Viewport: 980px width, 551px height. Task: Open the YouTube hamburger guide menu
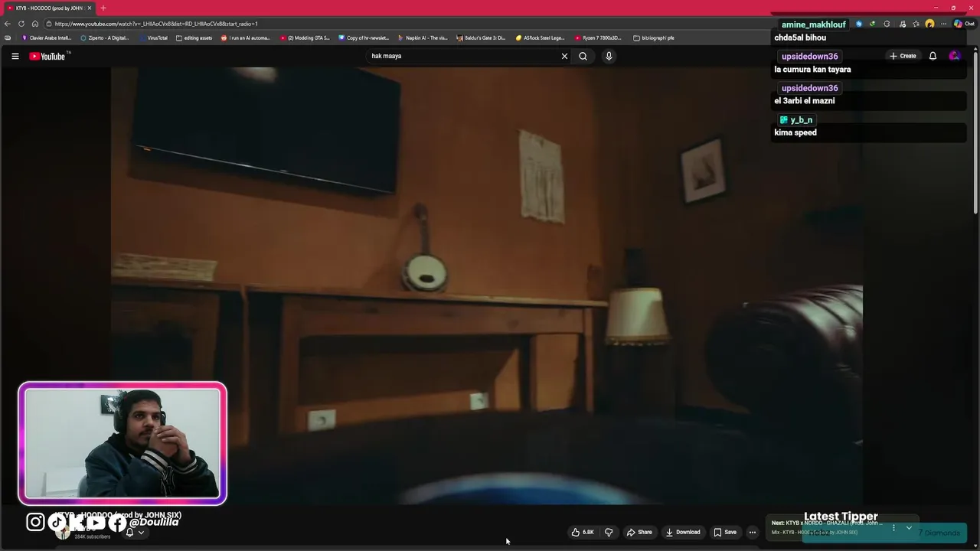click(x=15, y=56)
